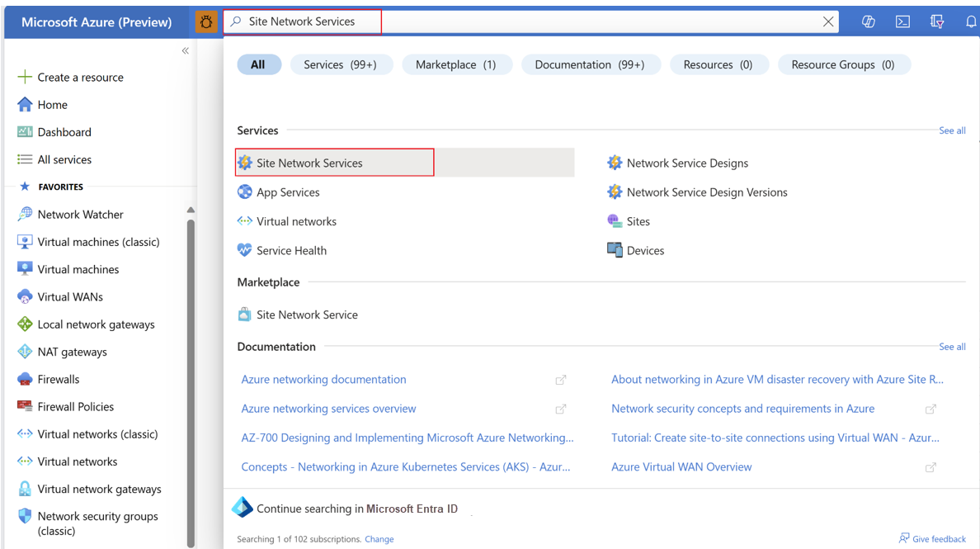The image size is (980, 549).
Task: Open the Devices service result
Action: pyautogui.click(x=644, y=251)
